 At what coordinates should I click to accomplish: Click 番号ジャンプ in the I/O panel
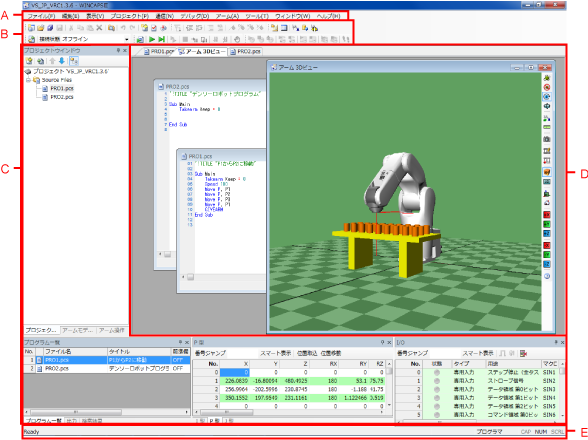click(x=412, y=353)
